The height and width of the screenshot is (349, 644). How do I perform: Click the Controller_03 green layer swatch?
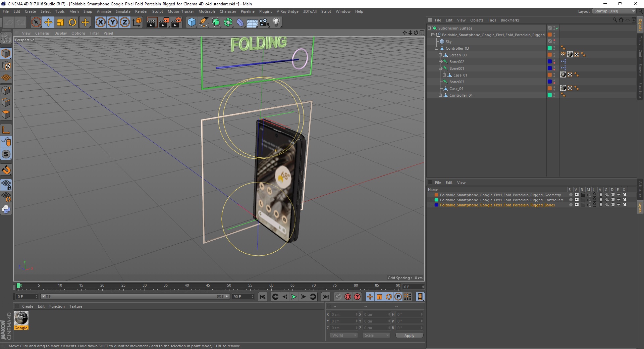pos(550,48)
